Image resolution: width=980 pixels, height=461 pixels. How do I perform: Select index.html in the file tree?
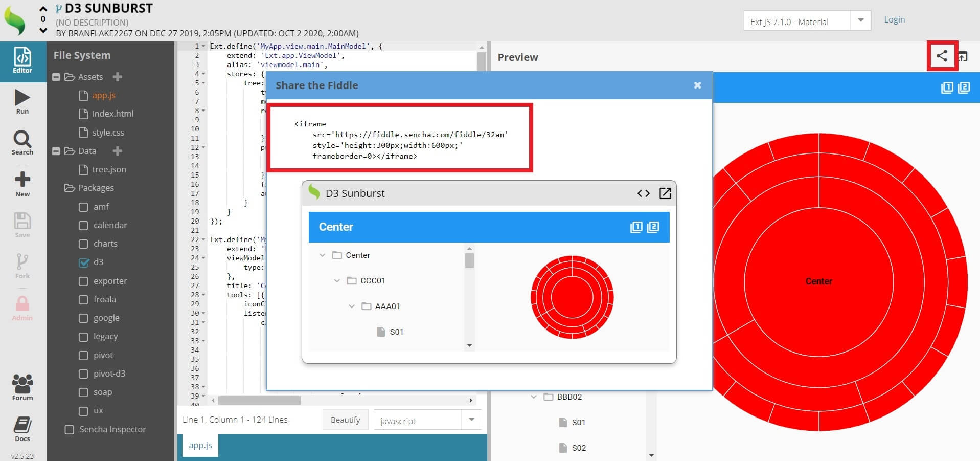click(112, 114)
